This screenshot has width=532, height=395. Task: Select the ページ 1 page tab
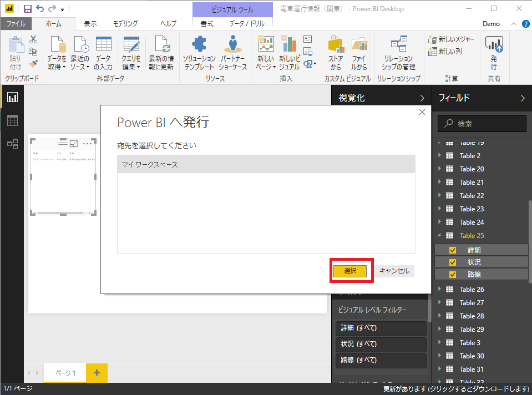point(65,373)
